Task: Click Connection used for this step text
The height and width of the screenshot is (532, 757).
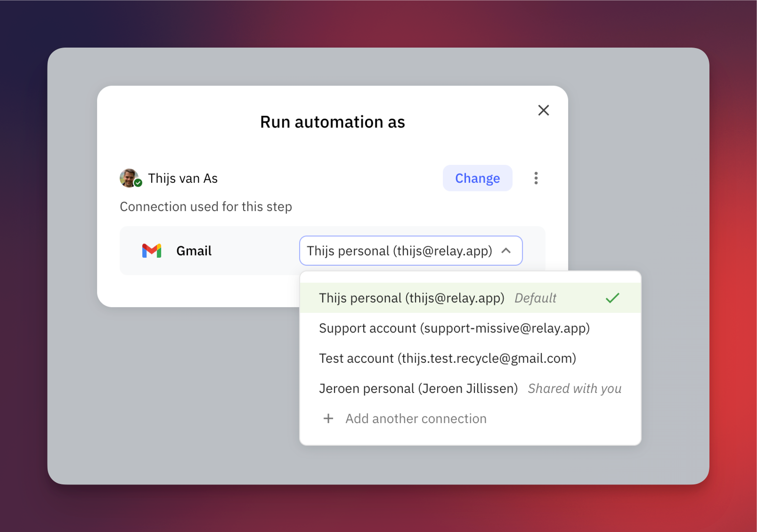Action: pos(206,207)
